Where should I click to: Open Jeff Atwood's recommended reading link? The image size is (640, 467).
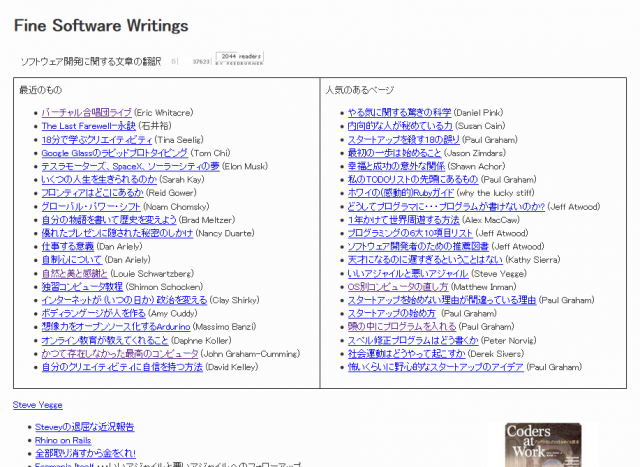coord(418,247)
